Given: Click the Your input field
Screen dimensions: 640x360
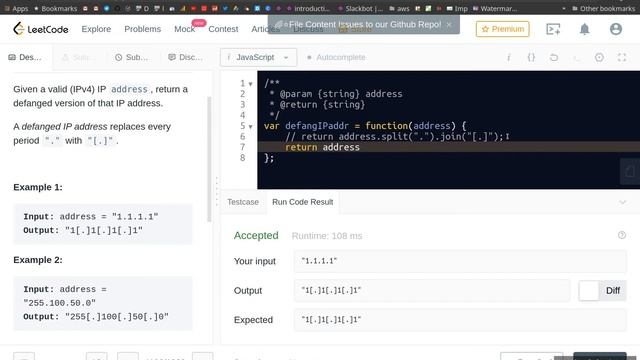Looking at the screenshot, I should coord(460,261).
